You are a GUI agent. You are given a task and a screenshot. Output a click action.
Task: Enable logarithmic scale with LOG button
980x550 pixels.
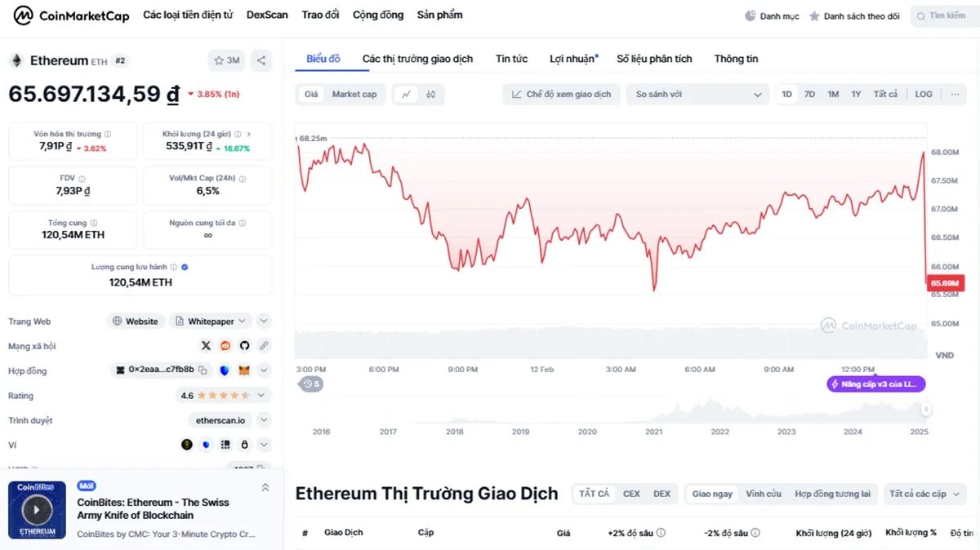(x=923, y=94)
